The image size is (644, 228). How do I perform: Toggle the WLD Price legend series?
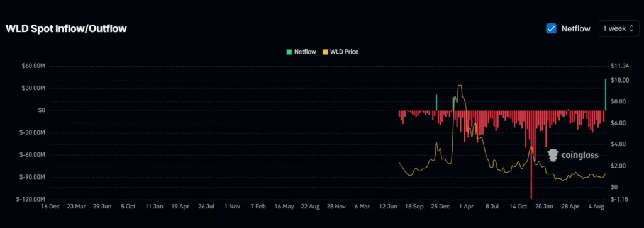pyautogui.click(x=340, y=52)
